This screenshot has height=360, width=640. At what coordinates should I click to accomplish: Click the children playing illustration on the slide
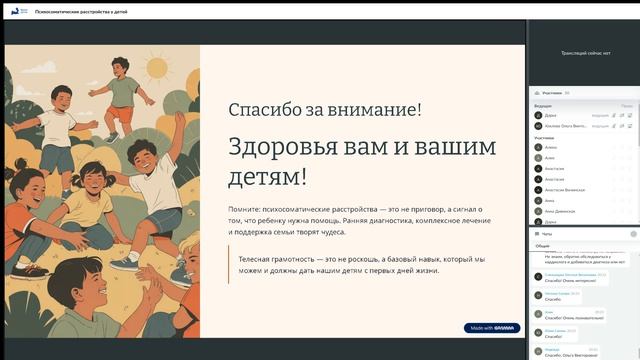(102, 191)
